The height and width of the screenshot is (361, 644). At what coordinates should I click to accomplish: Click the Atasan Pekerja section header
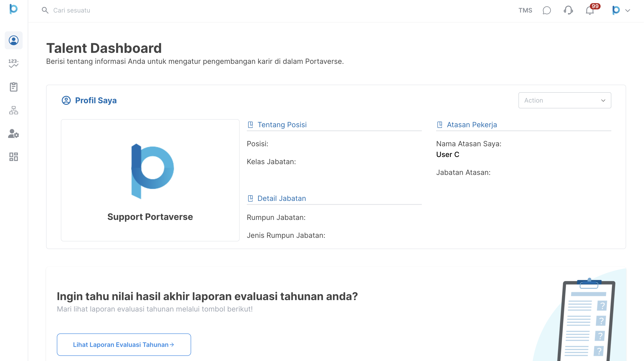coord(471,125)
